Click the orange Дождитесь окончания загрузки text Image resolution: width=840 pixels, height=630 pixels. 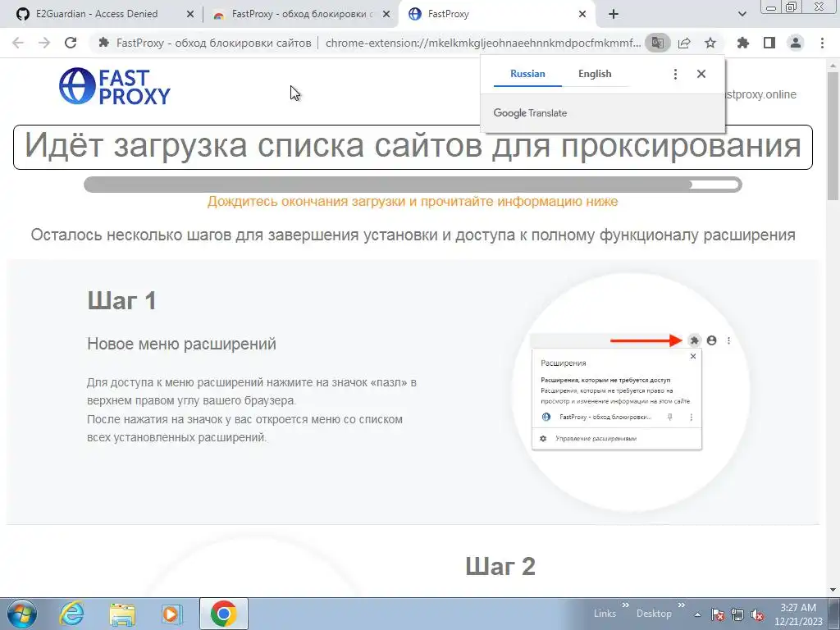[x=413, y=202]
